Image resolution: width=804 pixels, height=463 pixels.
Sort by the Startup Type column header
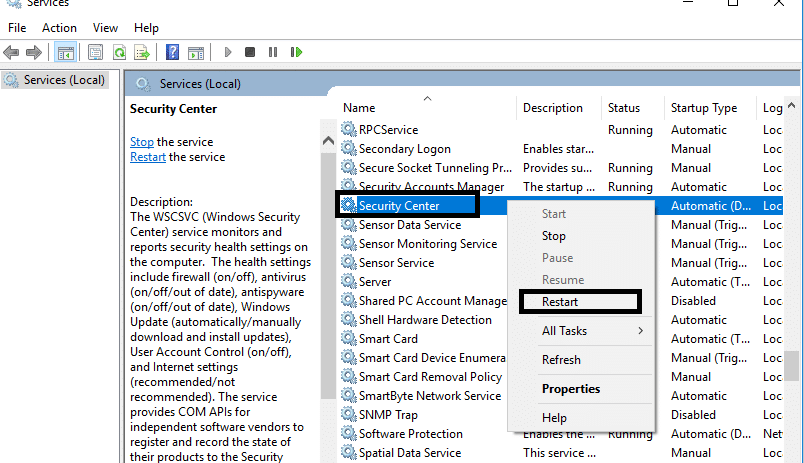[x=703, y=108]
